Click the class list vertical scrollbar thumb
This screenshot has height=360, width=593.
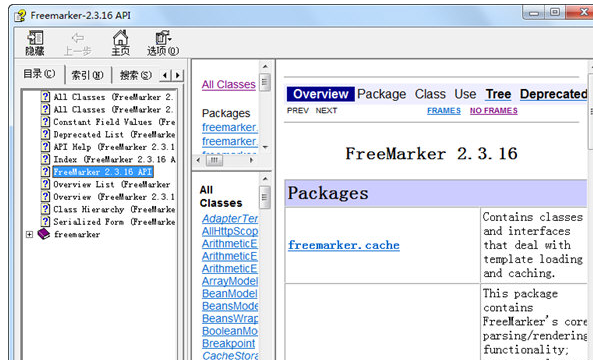pos(265,197)
